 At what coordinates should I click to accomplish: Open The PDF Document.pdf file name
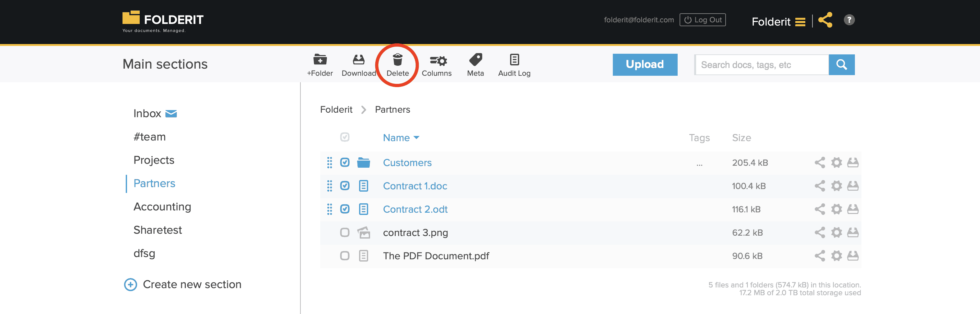[436, 256]
